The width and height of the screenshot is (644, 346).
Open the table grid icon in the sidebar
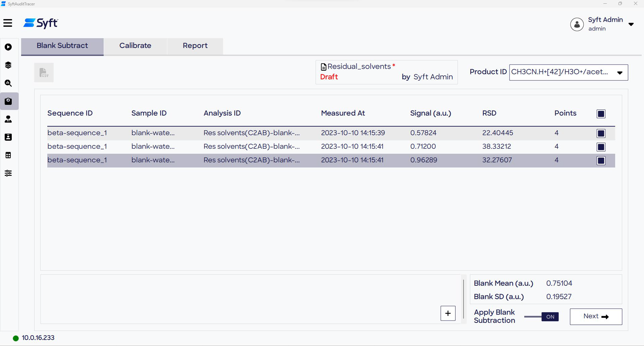(x=8, y=155)
